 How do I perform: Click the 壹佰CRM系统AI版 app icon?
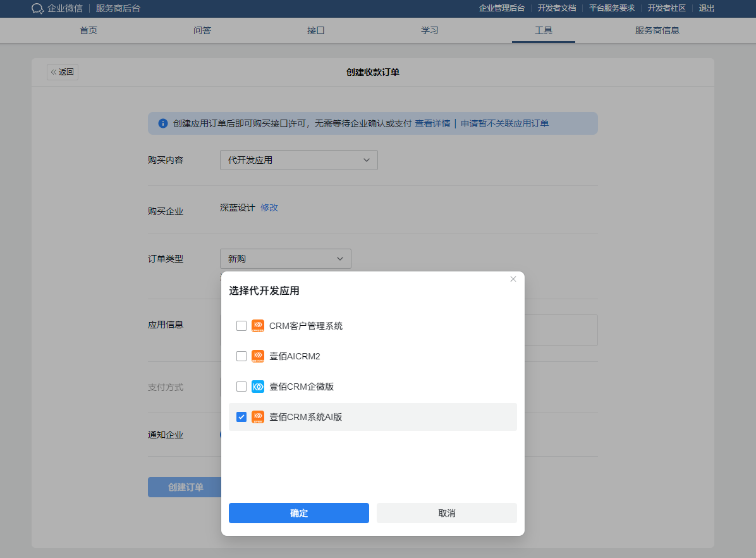click(x=258, y=417)
